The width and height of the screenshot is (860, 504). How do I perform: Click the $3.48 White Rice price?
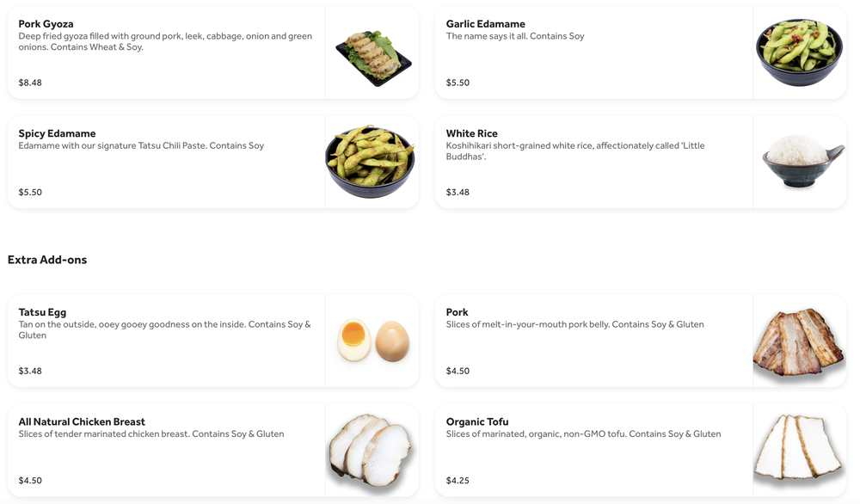point(458,192)
